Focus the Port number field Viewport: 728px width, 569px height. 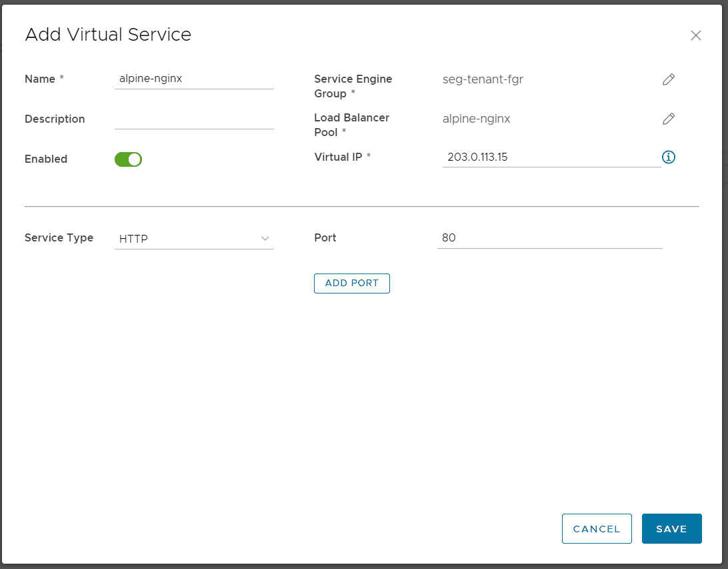(x=550, y=238)
